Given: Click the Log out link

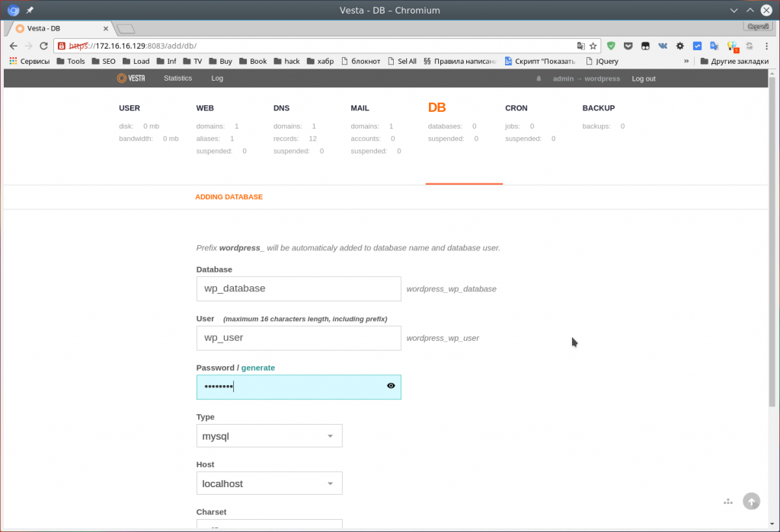Looking at the screenshot, I should pos(643,78).
